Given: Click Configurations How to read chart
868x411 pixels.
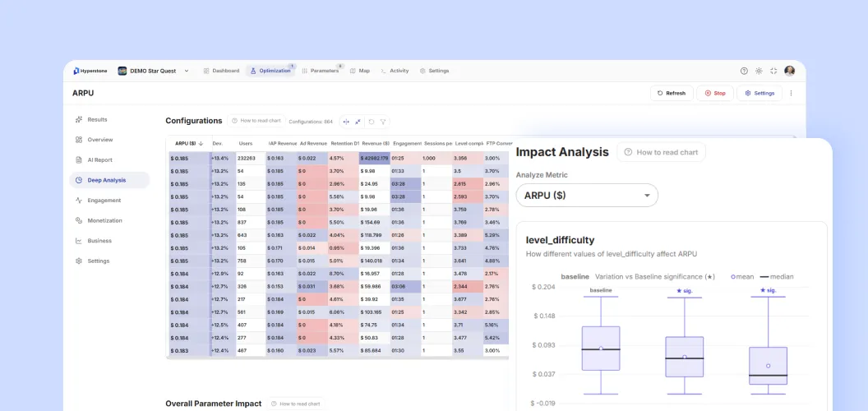Looking at the screenshot, I should (256, 121).
